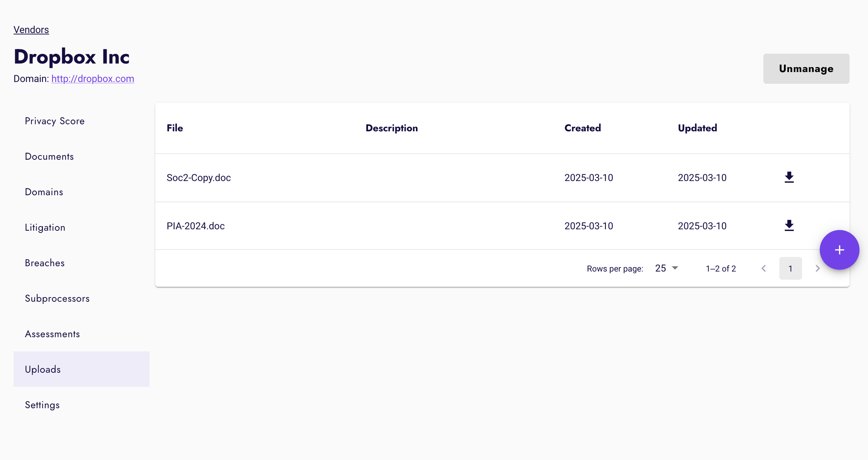Screen dimensions: 868x460
Task: Sort by the Updated column header
Action: click(697, 128)
